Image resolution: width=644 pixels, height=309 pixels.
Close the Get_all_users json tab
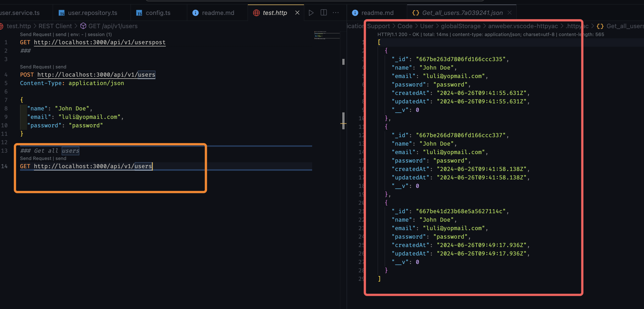tap(510, 13)
